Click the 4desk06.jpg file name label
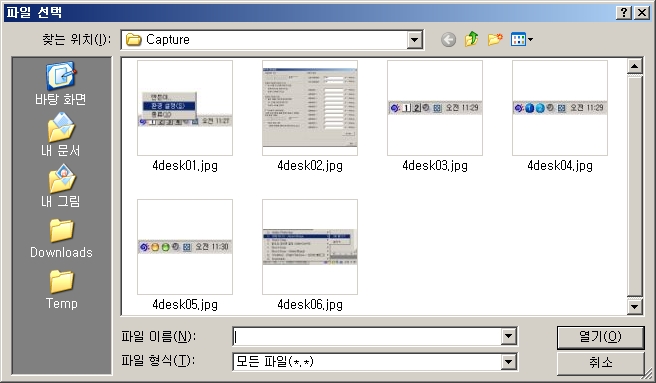Viewport: 656px width, 383px height. click(x=310, y=305)
